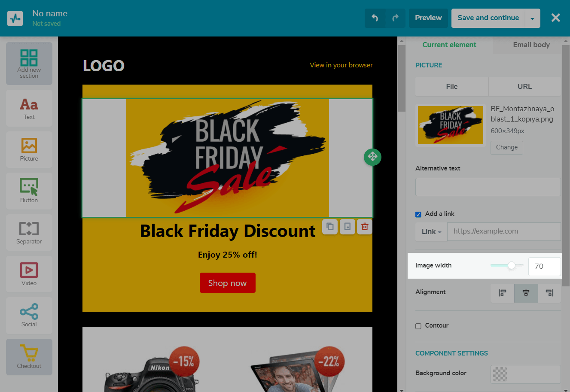The height and width of the screenshot is (392, 570).
Task: Switch to the Email body tab
Action: [x=531, y=45]
